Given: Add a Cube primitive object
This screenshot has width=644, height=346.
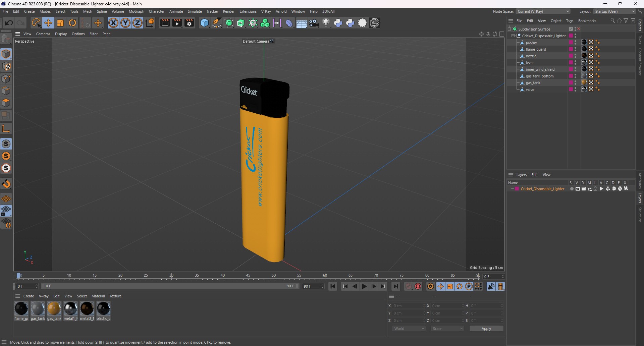Looking at the screenshot, I should [x=204, y=23].
